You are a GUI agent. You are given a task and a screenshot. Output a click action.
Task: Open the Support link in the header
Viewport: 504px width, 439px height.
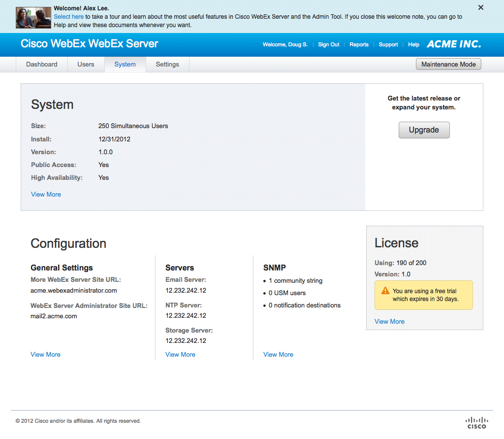tap(388, 45)
